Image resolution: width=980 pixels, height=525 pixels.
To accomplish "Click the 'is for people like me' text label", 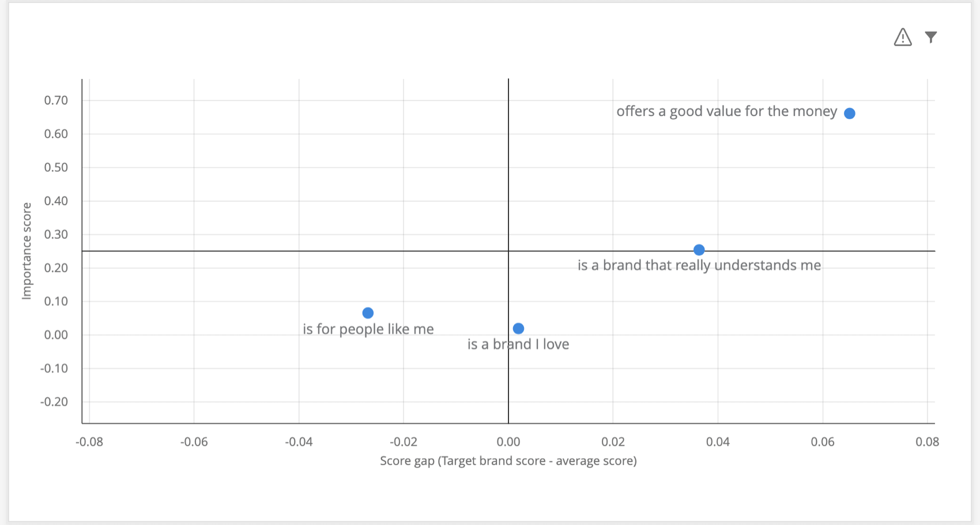I will click(x=368, y=328).
